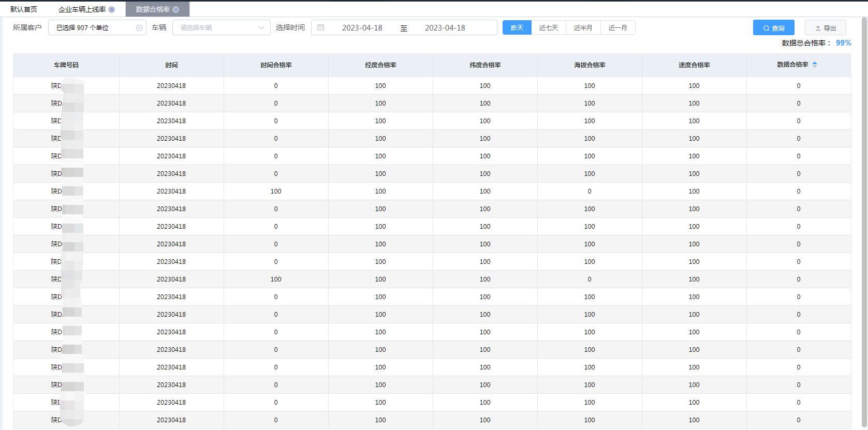Click the 时间合格率 column header
The width and height of the screenshot is (868, 430).
[x=276, y=65]
